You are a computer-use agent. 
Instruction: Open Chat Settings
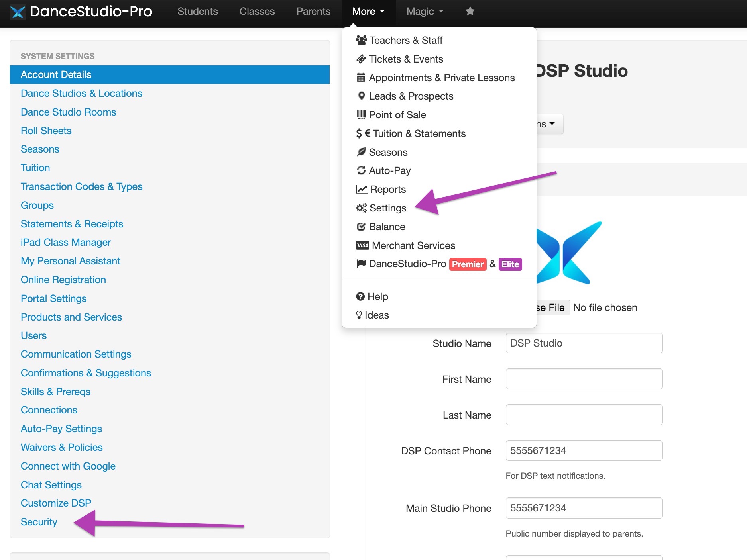pos(51,485)
